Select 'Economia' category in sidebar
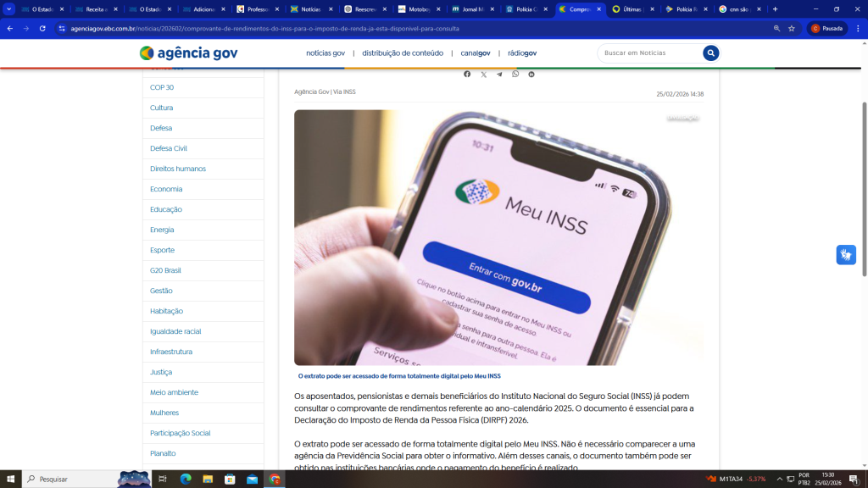This screenshot has width=868, height=488. coord(166,189)
